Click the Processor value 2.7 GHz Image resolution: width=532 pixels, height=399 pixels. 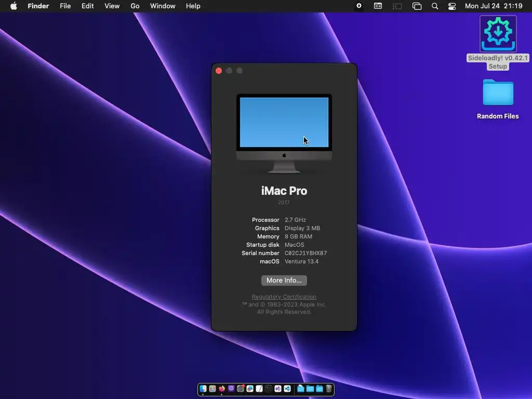pyautogui.click(x=295, y=220)
